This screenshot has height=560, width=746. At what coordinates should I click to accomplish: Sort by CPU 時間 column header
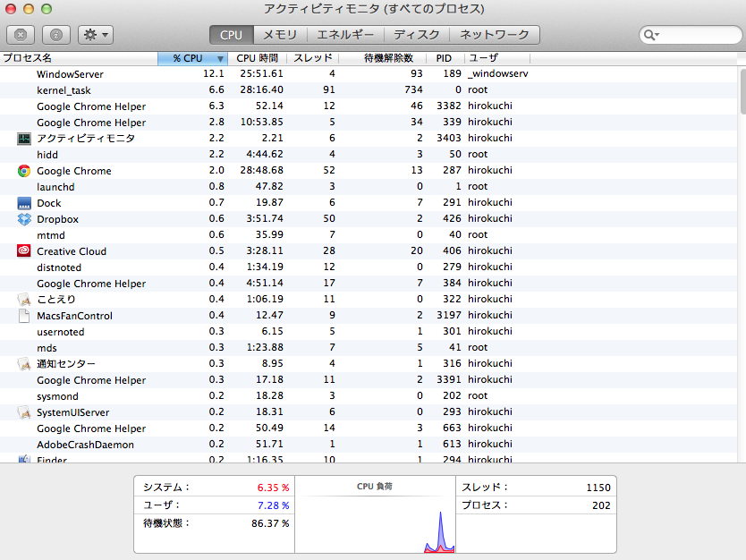coord(258,58)
